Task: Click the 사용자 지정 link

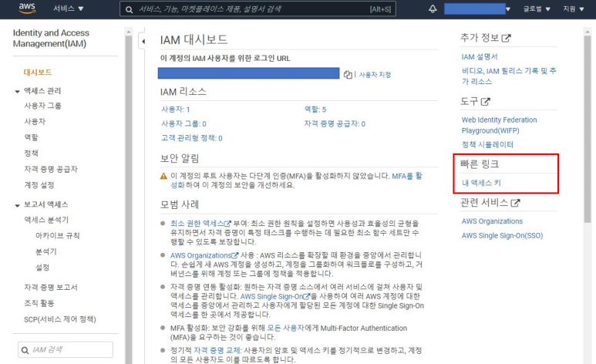Action: pos(375,75)
